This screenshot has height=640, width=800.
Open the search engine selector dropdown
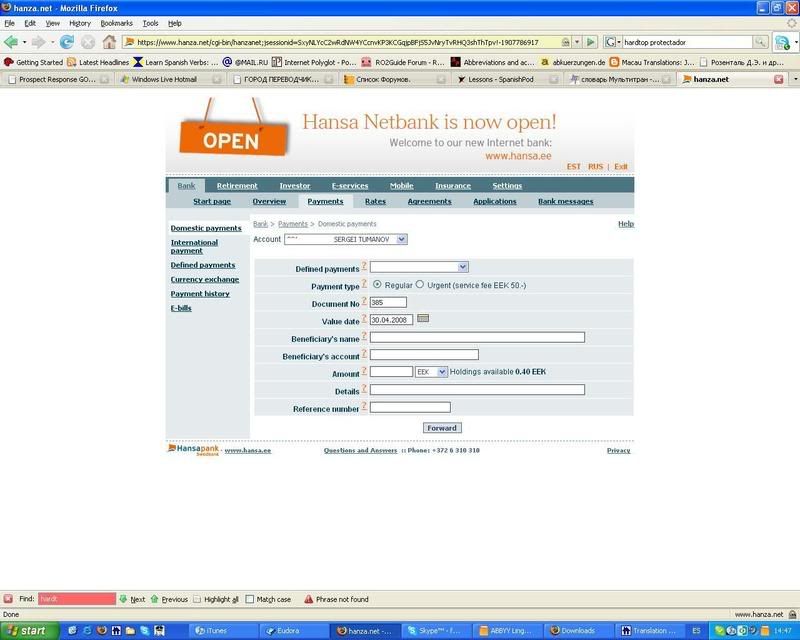tap(612, 42)
